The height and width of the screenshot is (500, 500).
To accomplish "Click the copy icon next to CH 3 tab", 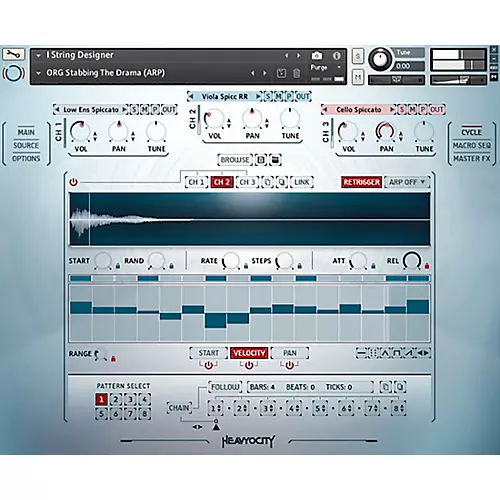I will pos(267,182).
